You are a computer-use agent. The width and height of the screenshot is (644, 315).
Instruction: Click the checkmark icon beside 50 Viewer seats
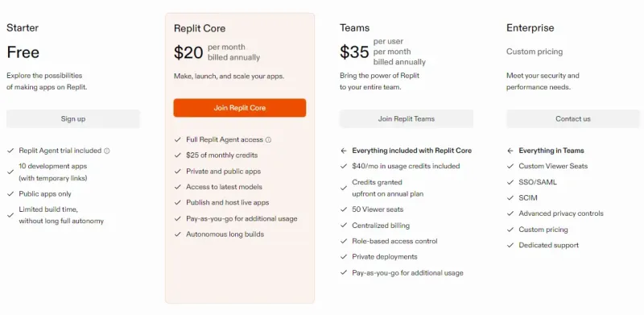click(344, 209)
